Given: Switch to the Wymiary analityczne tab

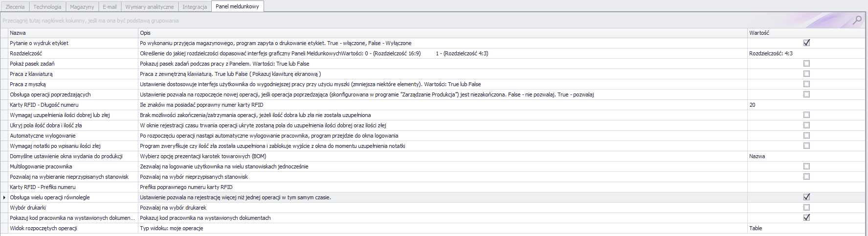Looking at the screenshot, I should 149,7.
